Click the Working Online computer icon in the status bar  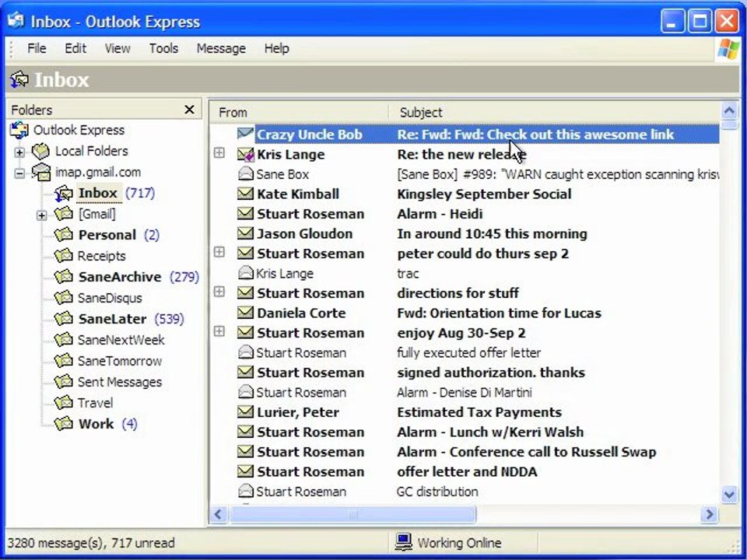(404, 542)
